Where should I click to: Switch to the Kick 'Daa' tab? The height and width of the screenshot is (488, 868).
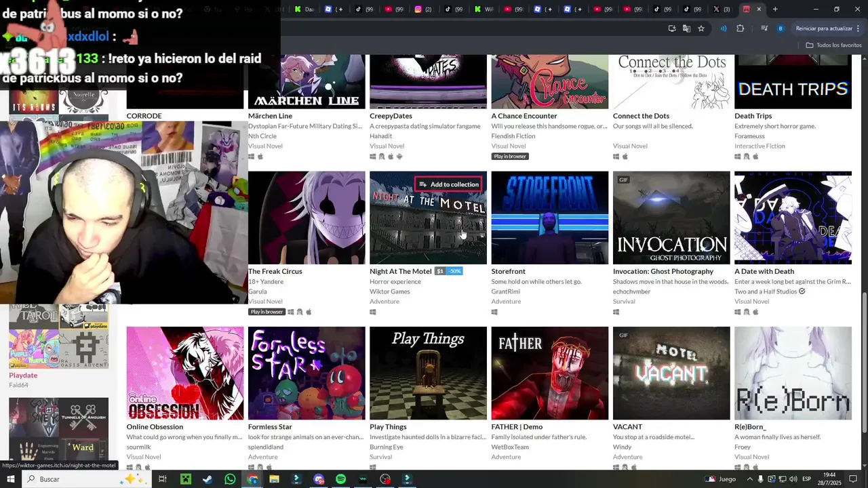(304, 9)
